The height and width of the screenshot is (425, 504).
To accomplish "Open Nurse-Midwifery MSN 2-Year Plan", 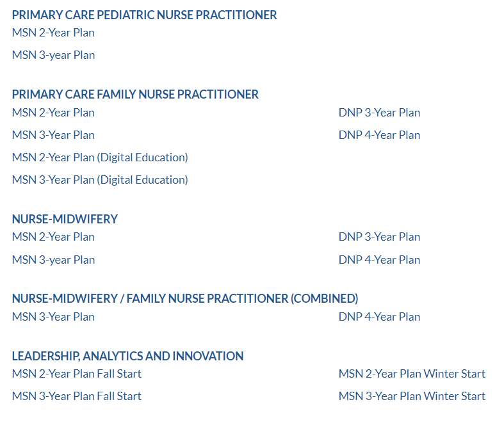I will point(53,237).
